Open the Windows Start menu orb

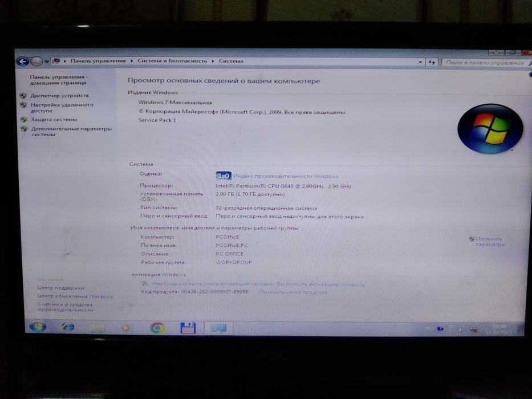tap(38, 327)
